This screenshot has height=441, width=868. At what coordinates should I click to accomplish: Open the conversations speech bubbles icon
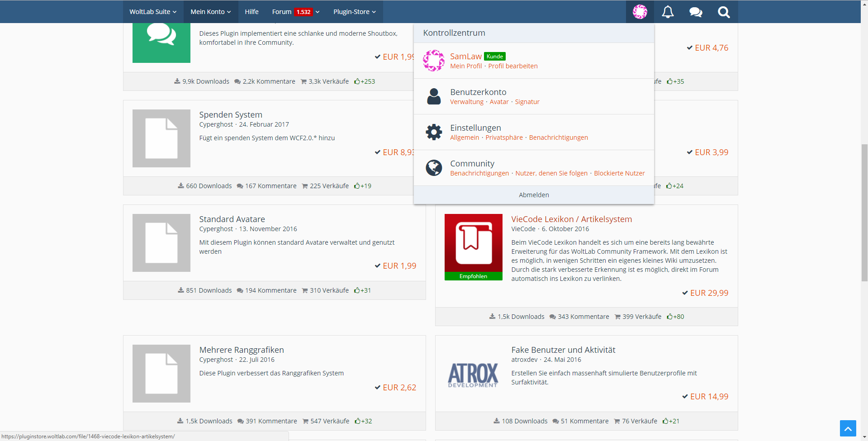(x=696, y=12)
